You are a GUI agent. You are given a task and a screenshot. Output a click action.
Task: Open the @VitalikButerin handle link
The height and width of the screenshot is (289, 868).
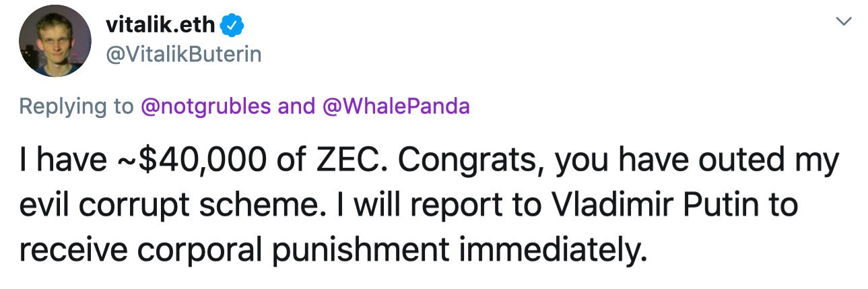click(183, 55)
